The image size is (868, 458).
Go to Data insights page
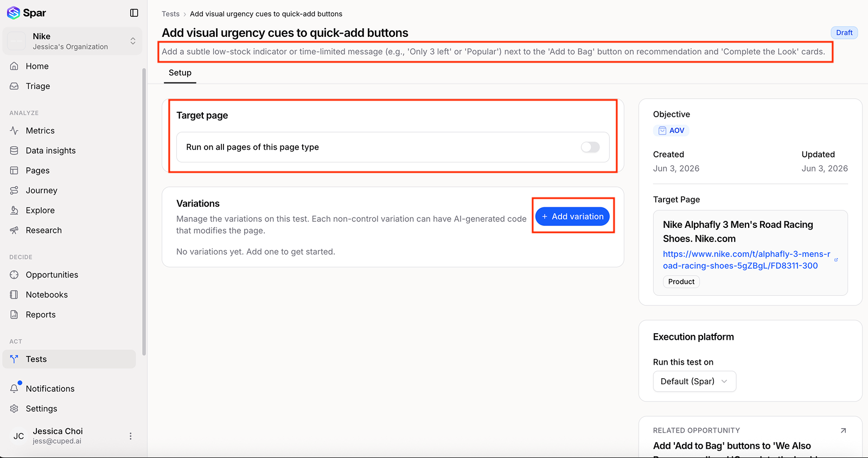pyautogui.click(x=51, y=151)
